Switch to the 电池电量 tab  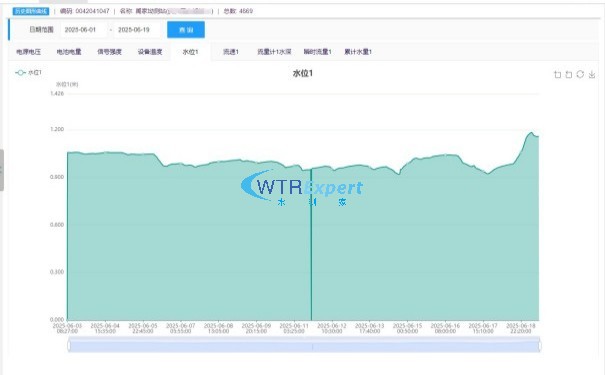click(x=69, y=52)
